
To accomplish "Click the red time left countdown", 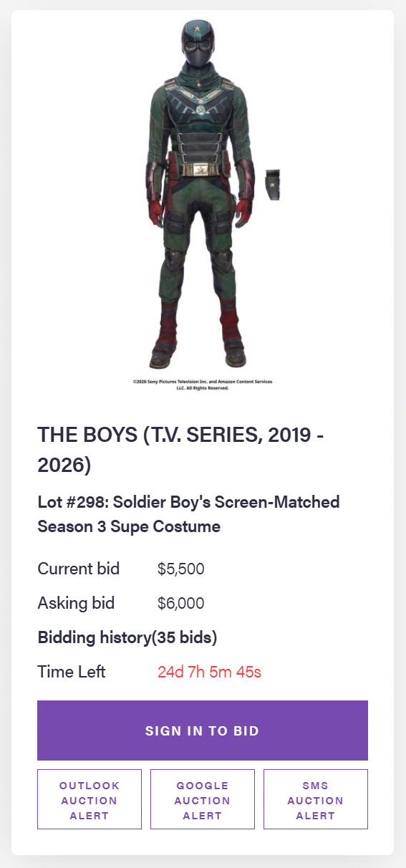I will coord(210,672).
